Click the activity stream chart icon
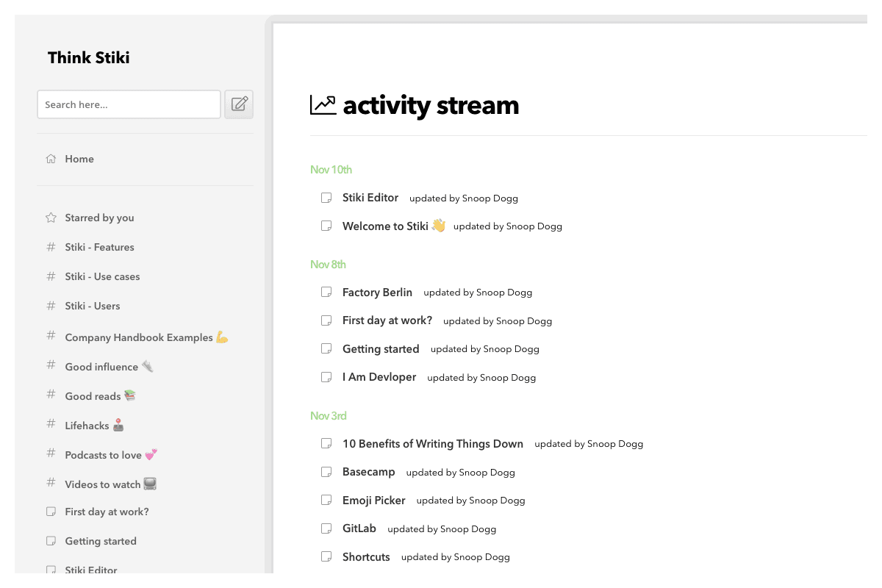882x588 pixels. tap(323, 104)
